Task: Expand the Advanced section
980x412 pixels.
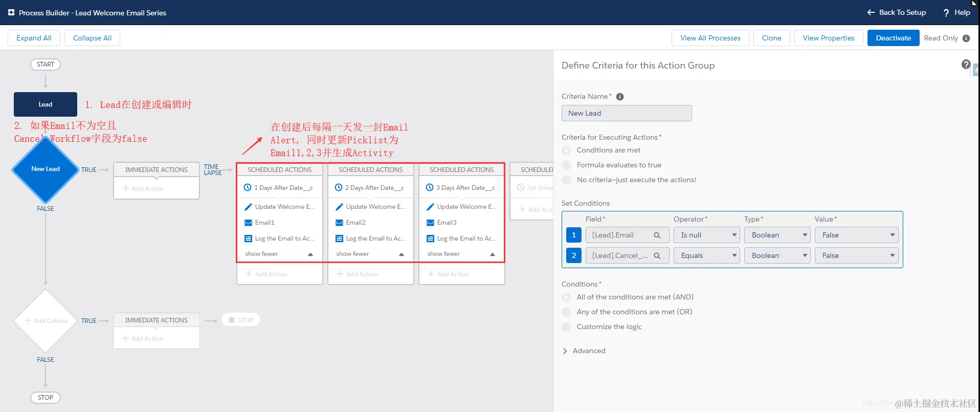Action: 584,351
